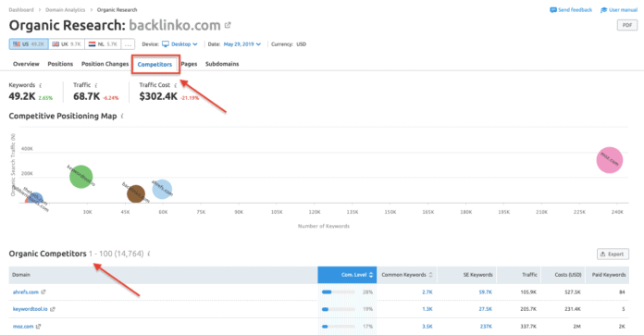This screenshot has height=335, width=644.
Task: Sort by Com. Level column
Action: click(x=347, y=275)
